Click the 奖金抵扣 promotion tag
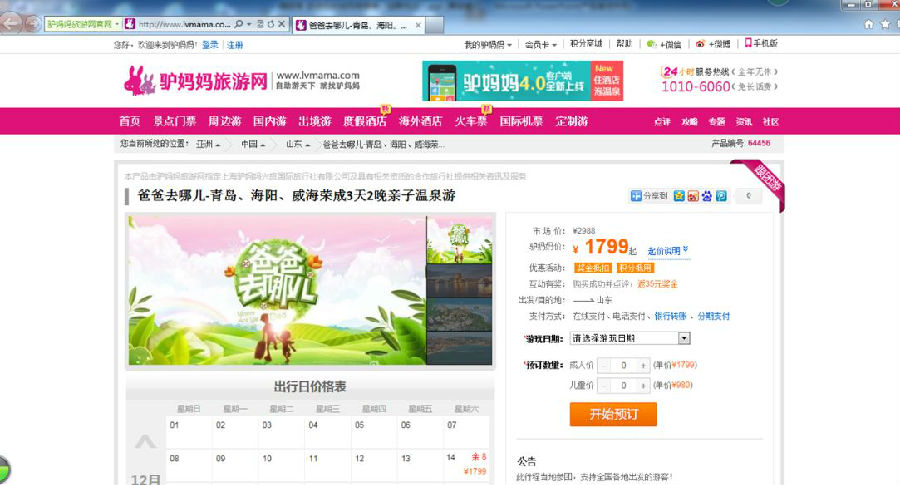Viewport: 900px width, 485px height. pos(593,268)
